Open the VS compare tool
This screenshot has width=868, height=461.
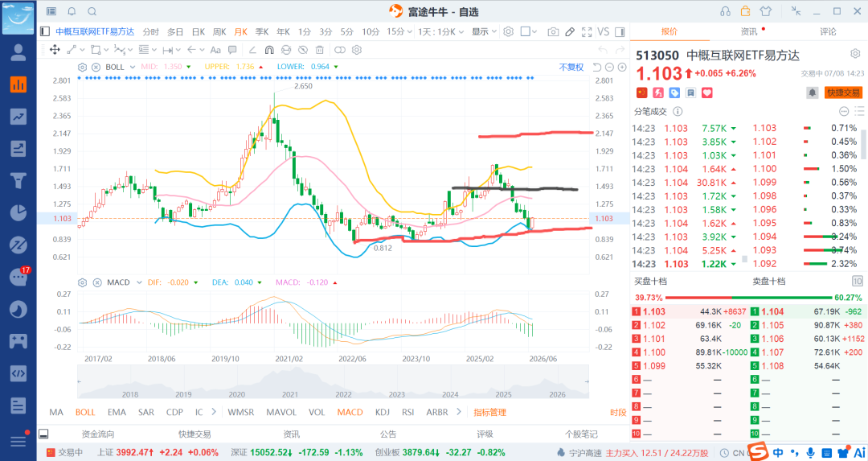click(x=604, y=32)
